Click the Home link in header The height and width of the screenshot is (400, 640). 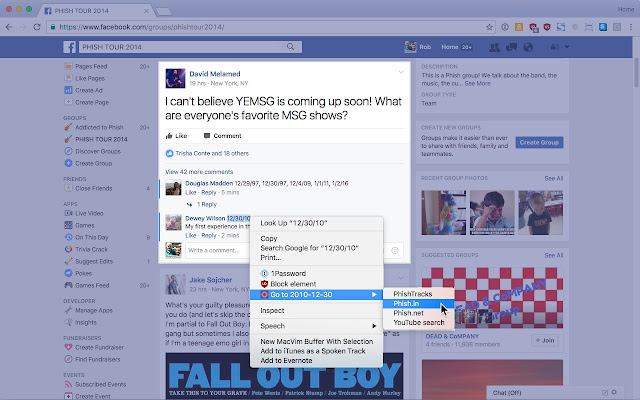pos(449,47)
